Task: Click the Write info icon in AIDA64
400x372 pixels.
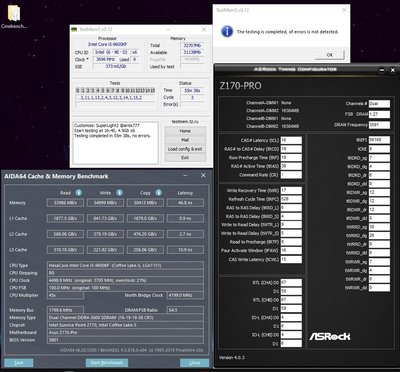Action: [119, 193]
